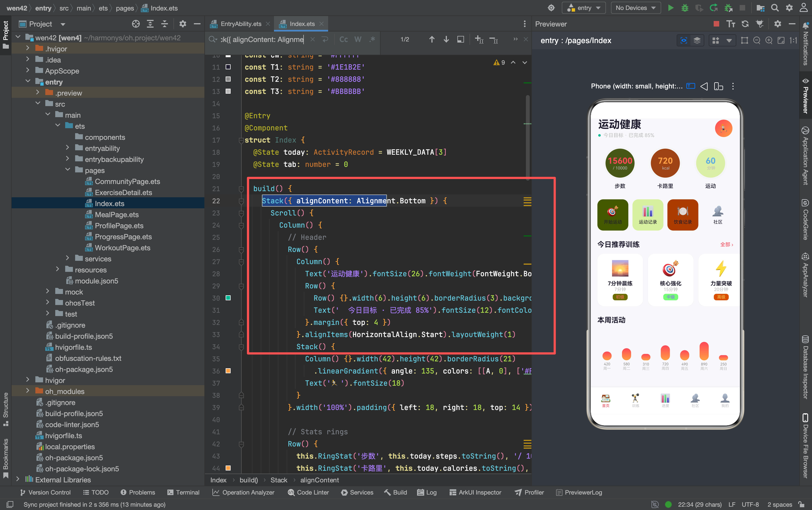Tap 训练 tab in phone preview
Screen dimensions: 812x510
(635, 400)
